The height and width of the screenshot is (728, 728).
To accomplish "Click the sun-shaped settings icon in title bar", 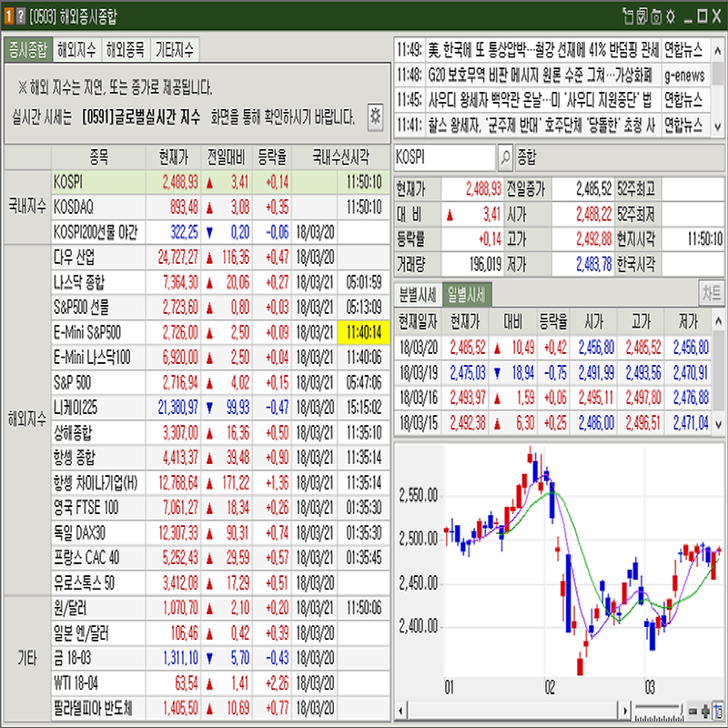I will tap(671, 15).
